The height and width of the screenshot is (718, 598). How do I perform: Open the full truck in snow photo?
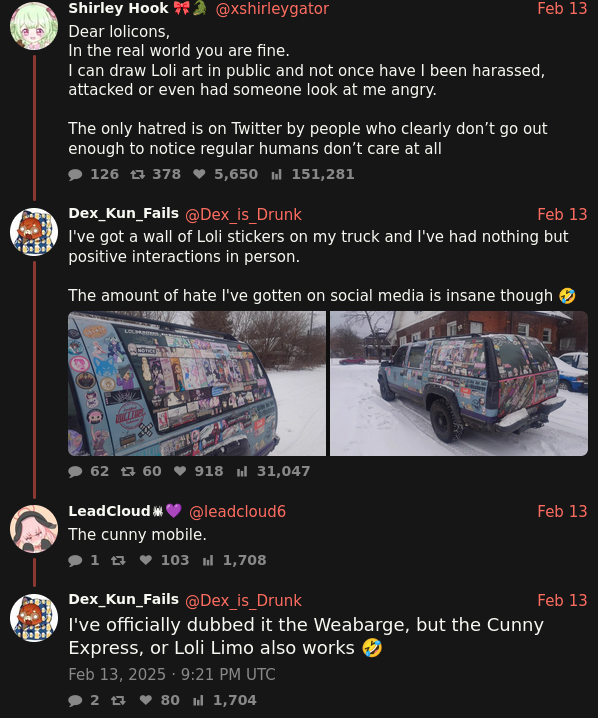click(459, 384)
